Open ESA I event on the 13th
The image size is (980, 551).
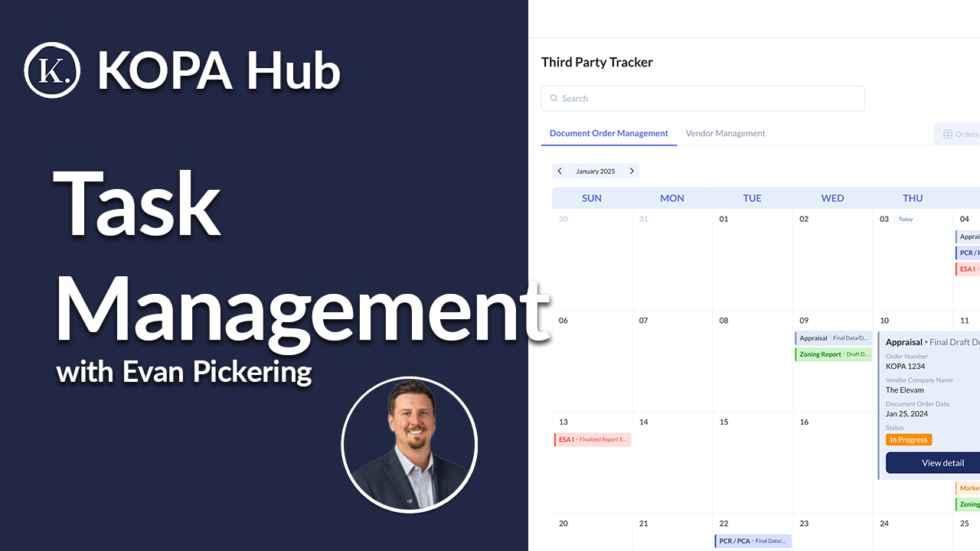pyautogui.click(x=593, y=440)
